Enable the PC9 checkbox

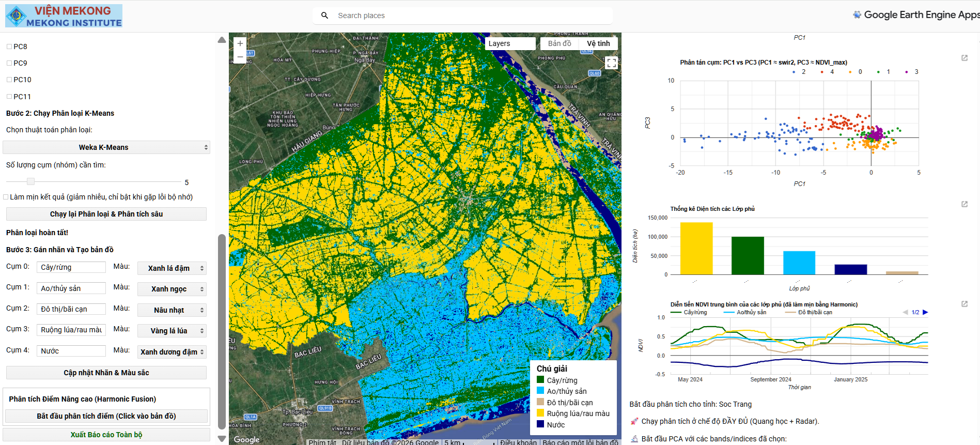click(9, 63)
